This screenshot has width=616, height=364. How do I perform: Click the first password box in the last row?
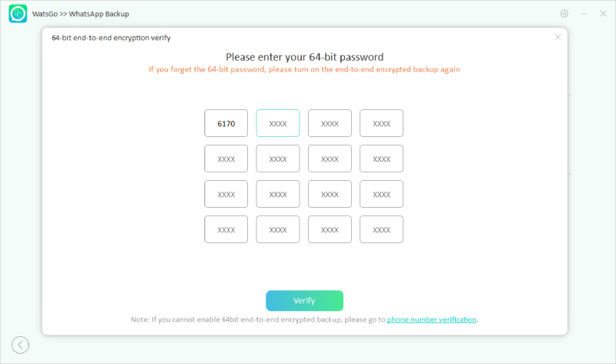[x=226, y=229]
